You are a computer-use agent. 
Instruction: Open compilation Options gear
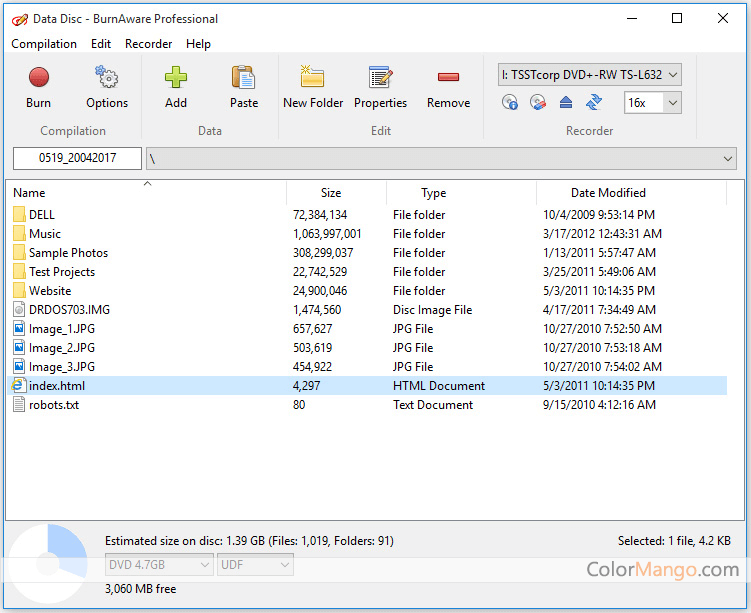click(x=106, y=87)
